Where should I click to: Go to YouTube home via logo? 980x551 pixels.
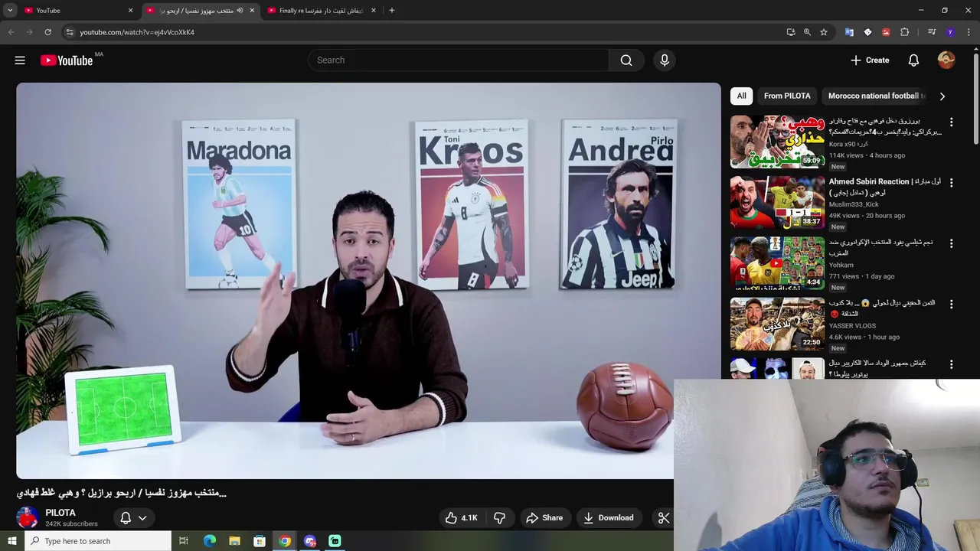coord(67,60)
